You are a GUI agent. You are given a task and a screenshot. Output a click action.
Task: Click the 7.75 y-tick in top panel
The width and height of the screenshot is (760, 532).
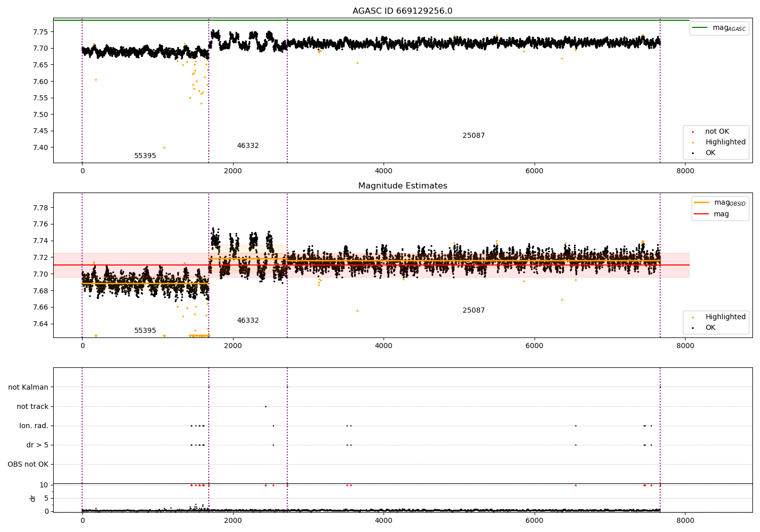pos(41,32)
